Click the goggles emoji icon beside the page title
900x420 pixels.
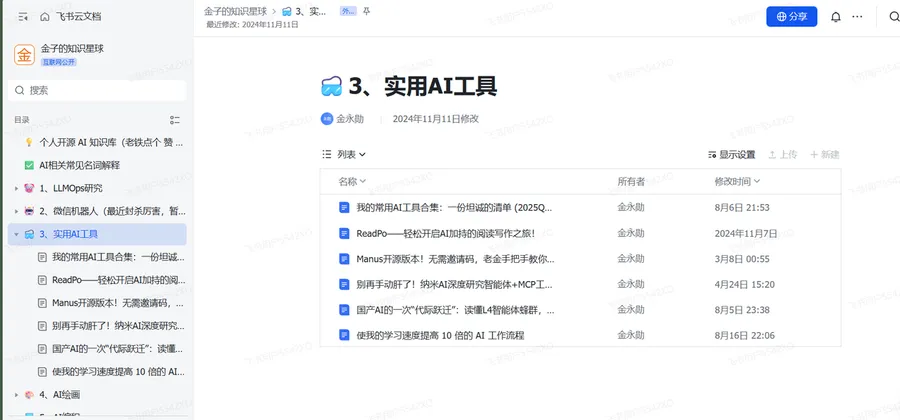(x=332, y=87)
